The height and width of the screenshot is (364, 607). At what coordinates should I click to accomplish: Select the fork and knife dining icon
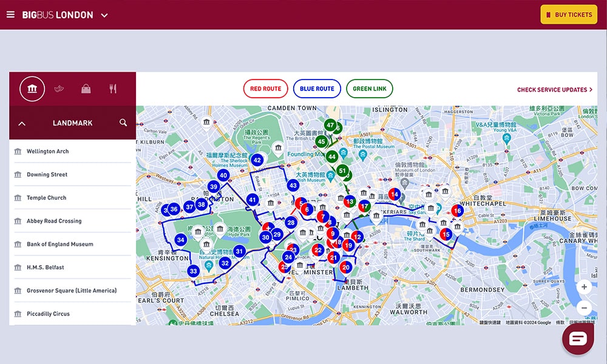(113, 89)
